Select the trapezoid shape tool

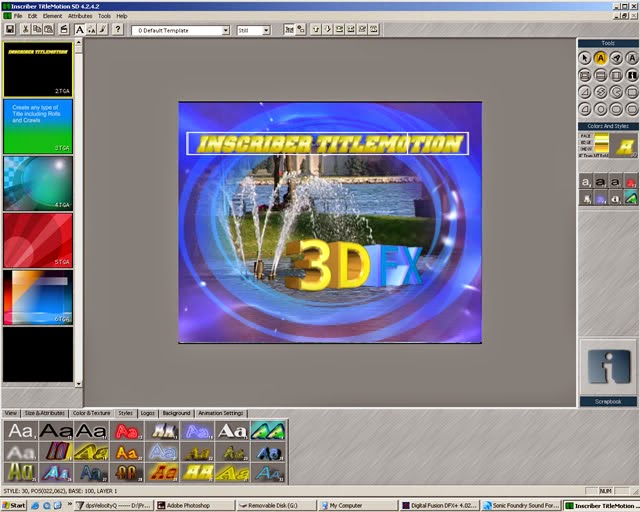coord(584,109)
